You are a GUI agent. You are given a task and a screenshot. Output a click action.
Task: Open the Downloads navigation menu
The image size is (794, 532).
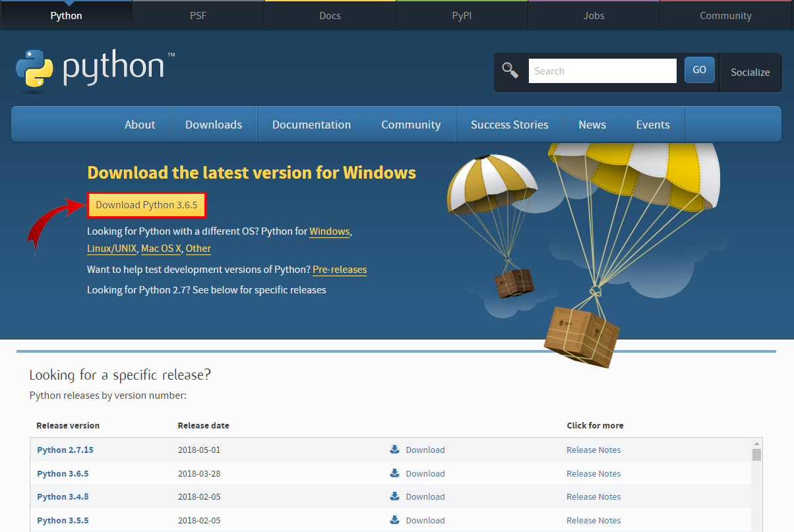click(x=214, y=125)
